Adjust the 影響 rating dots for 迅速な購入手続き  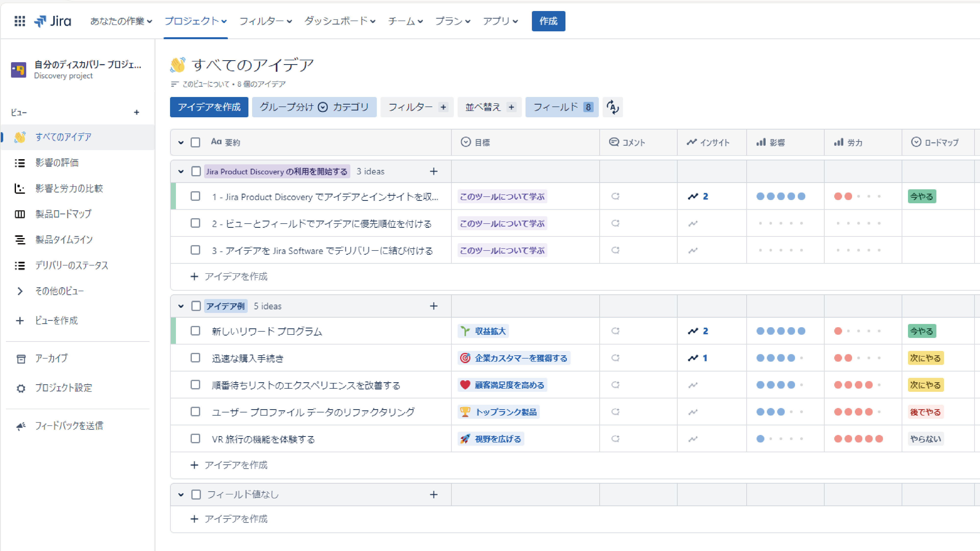click(780, 358)
